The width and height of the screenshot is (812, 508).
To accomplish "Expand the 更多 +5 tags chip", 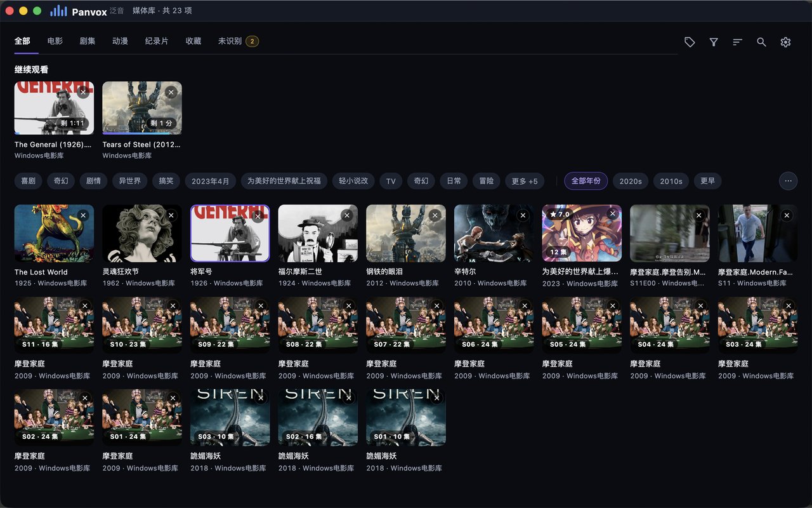I will (525, 181).
